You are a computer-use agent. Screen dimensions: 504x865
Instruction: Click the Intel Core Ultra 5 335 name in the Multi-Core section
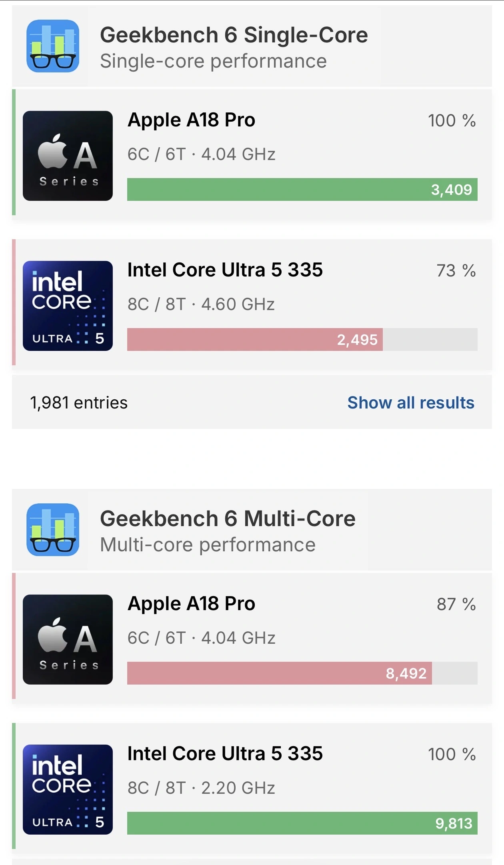click(x=225, y=754)
